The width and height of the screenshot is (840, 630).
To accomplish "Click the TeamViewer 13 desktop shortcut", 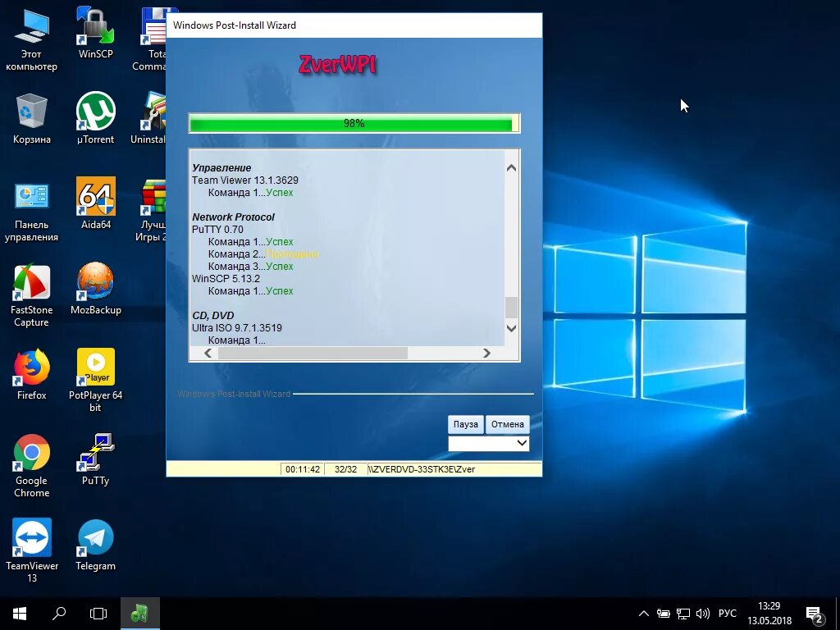I will point(32,550).
